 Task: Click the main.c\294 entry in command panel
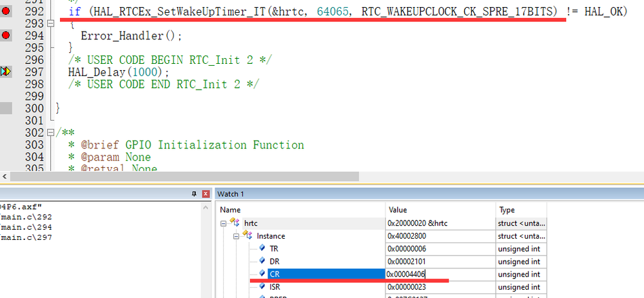[x=26, y=227]
